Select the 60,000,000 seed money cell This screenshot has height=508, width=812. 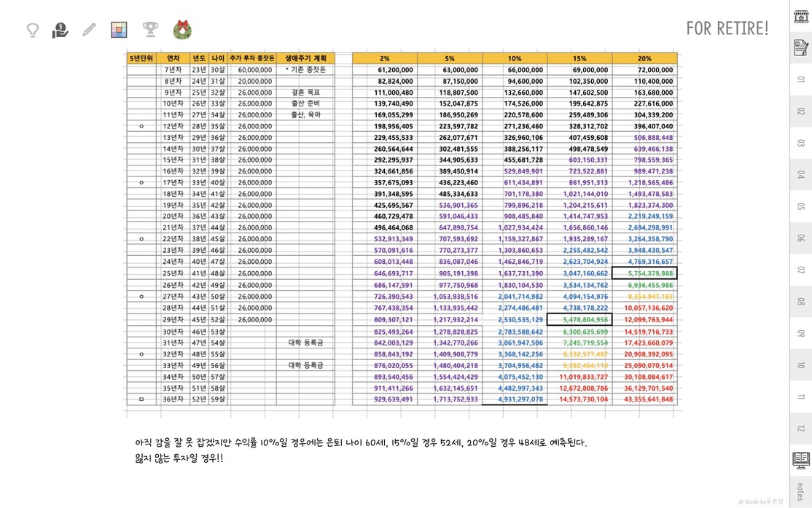pos(252,70)
